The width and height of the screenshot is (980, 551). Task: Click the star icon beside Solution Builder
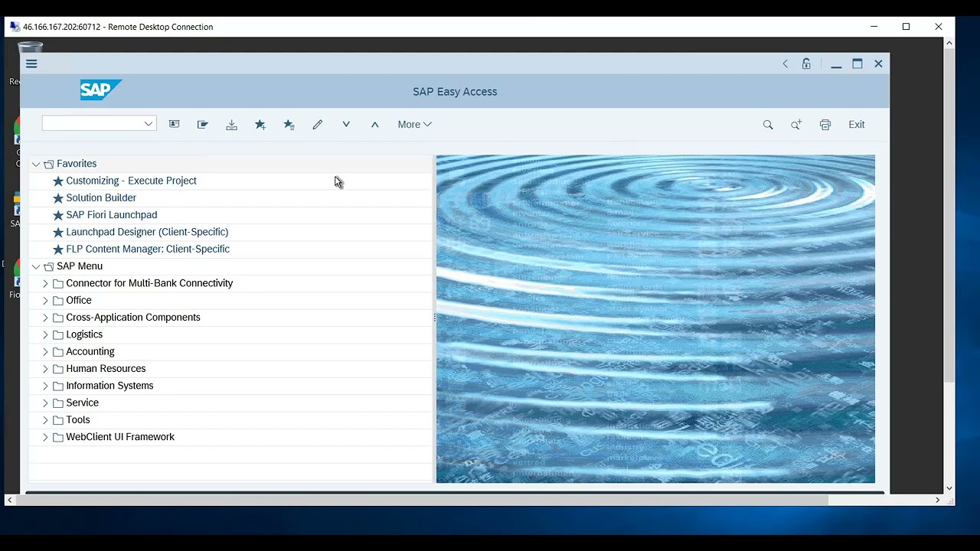(58, 198)
